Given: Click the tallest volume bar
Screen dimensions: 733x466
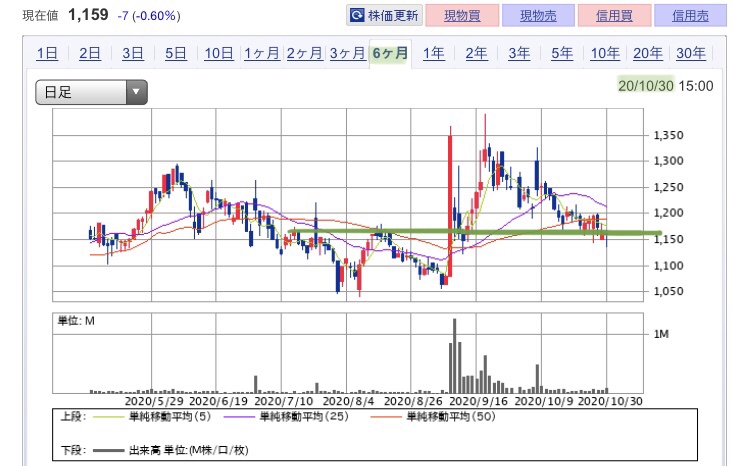Looking at the screenshot, I should [454, 356].
